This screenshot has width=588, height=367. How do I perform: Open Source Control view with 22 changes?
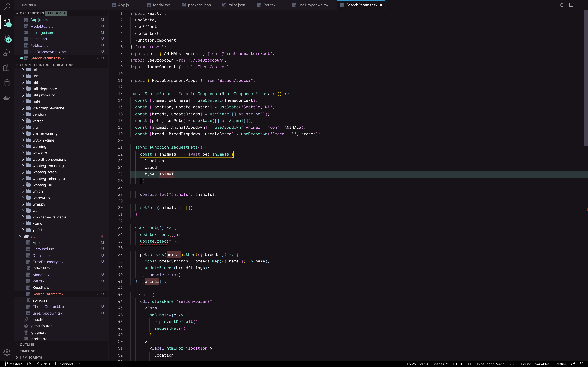pos(7,38)
